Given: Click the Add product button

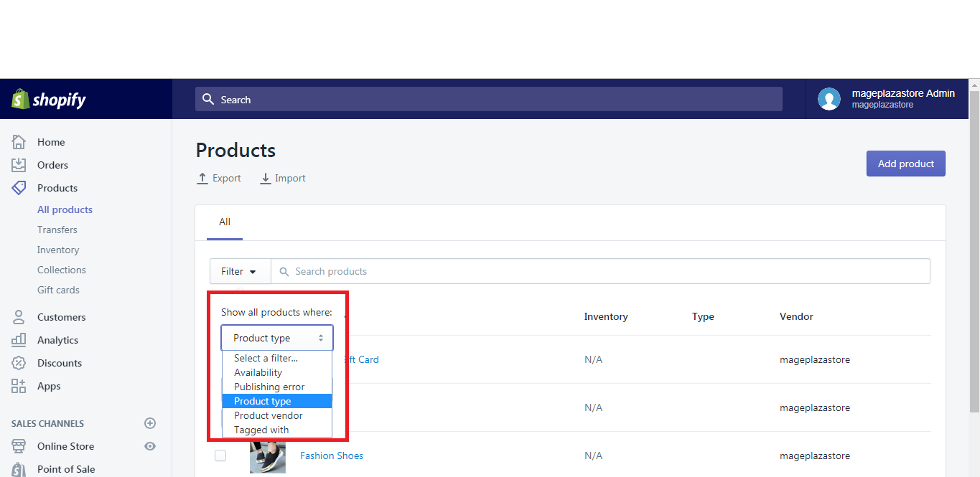Looking at the screenshot, I should click(x=906, y=164).
